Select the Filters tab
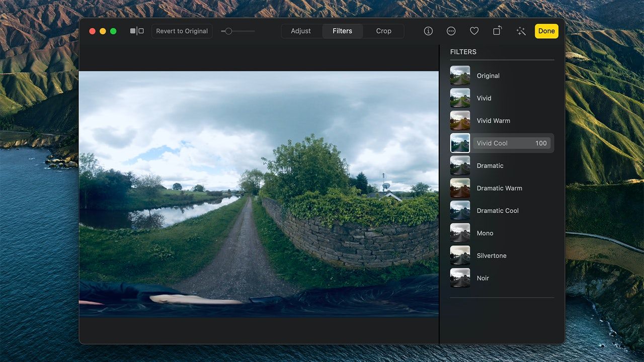The width and height of the screenshot is (644, 362). (x=342, y=31)
